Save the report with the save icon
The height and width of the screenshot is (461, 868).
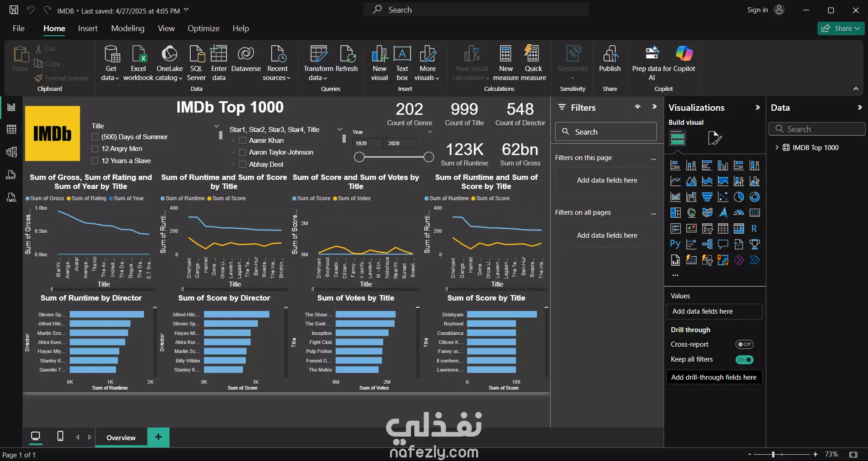tap(14, 10)
